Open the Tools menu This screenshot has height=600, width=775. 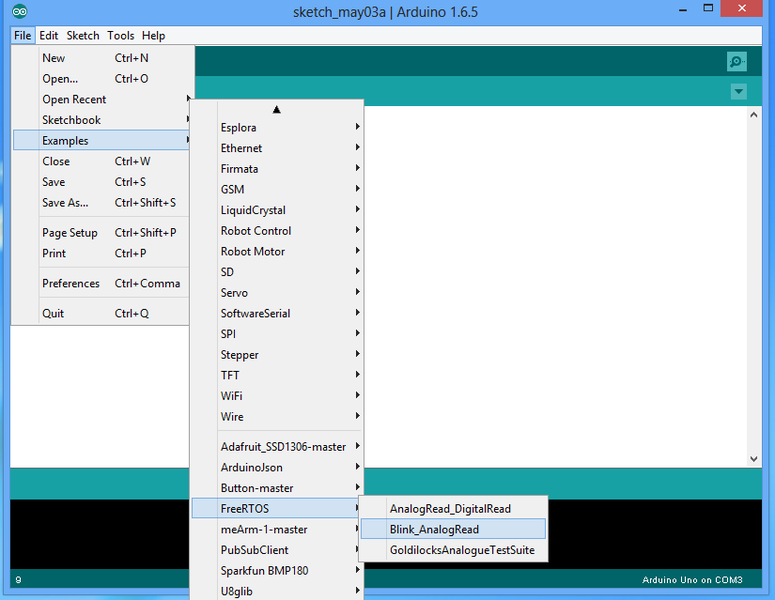click(121, 36)
